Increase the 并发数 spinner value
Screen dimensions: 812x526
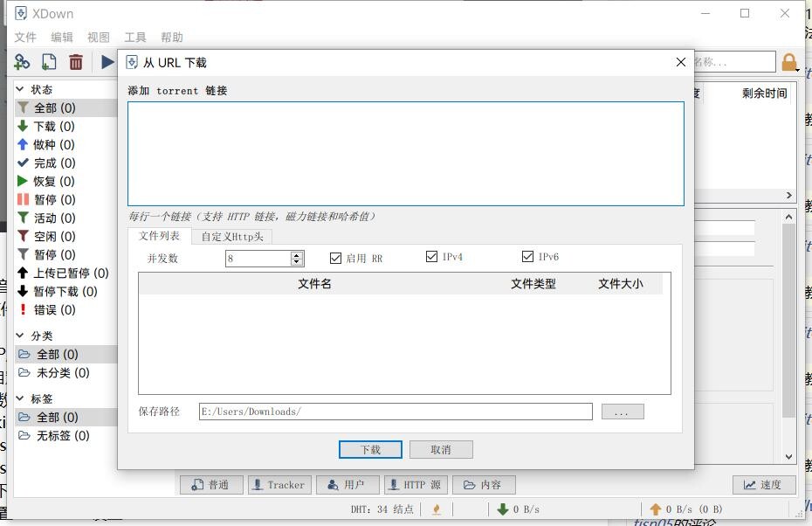click(x=297, y=254)
